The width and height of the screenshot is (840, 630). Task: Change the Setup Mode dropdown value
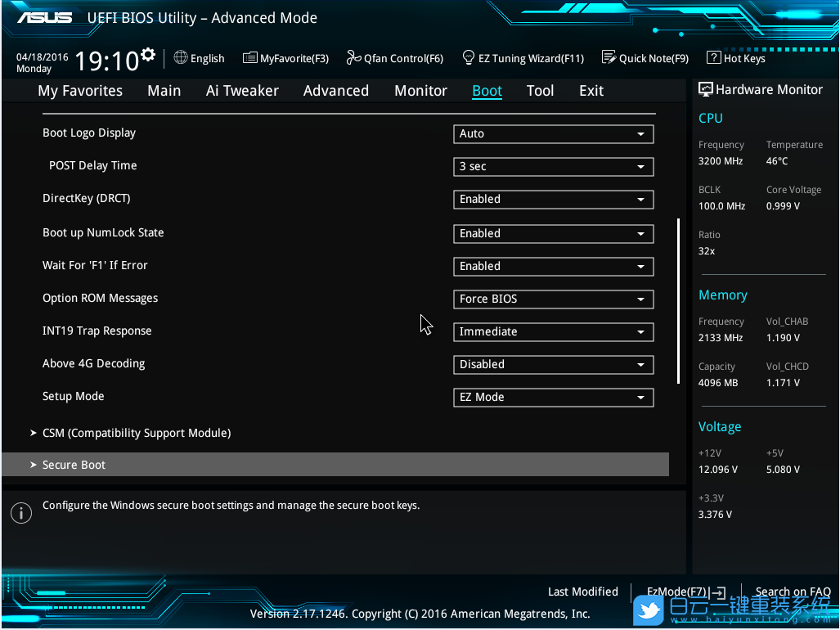coord(553,398)
